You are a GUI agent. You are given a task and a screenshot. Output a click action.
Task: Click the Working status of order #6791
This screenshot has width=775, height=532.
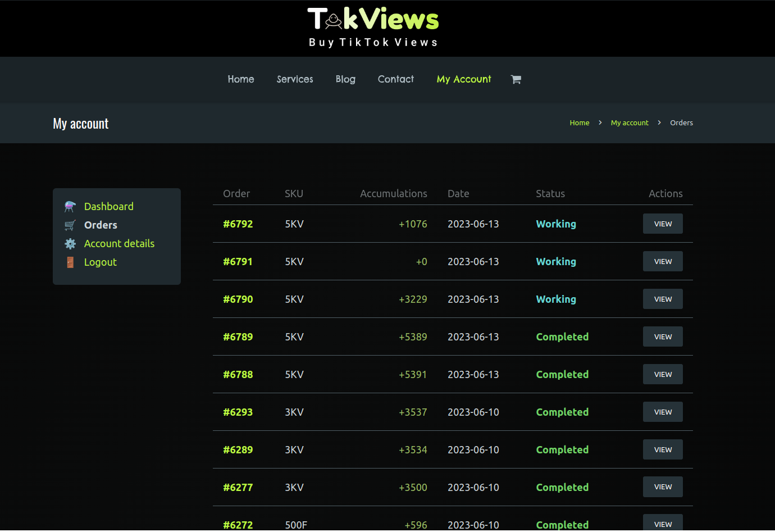[x=556, y=262]
